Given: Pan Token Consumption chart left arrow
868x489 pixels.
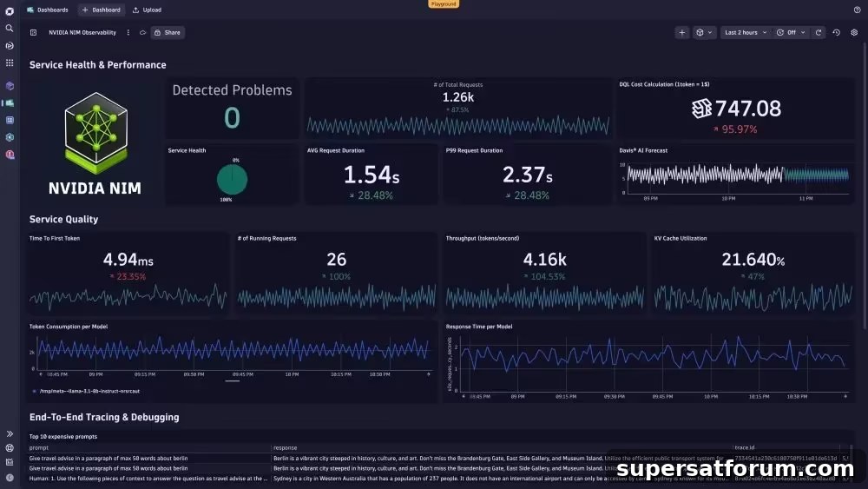Looking at the screenshot, I should pos(41,374).
